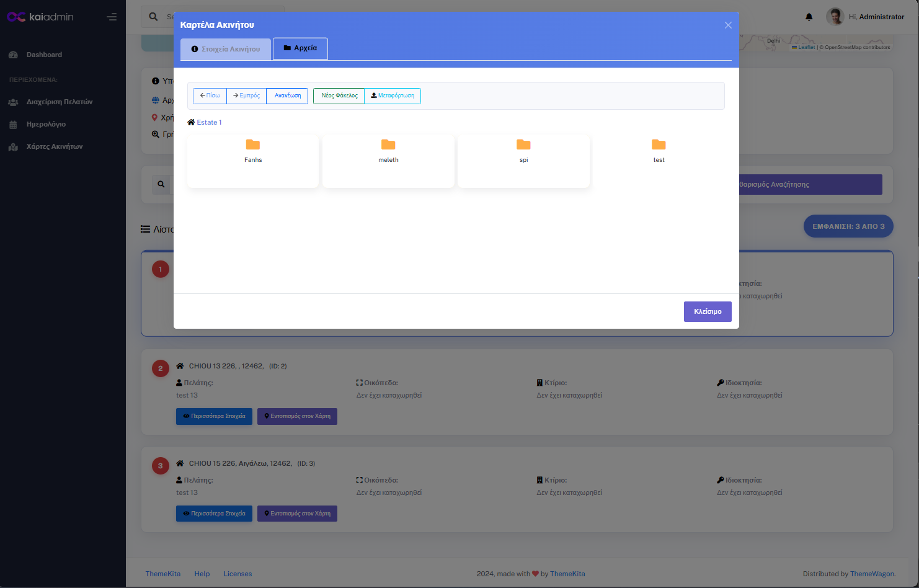Open the spi folder
Screen dimensions: 919x588
click(x=523, y=151)
